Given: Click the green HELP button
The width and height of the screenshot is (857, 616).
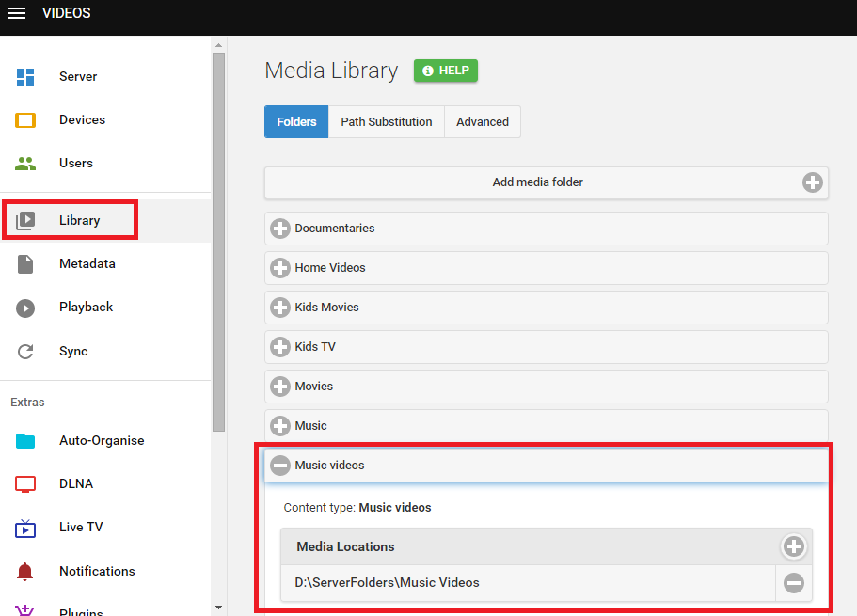Looking at the screenshot, I should [446, 71].
